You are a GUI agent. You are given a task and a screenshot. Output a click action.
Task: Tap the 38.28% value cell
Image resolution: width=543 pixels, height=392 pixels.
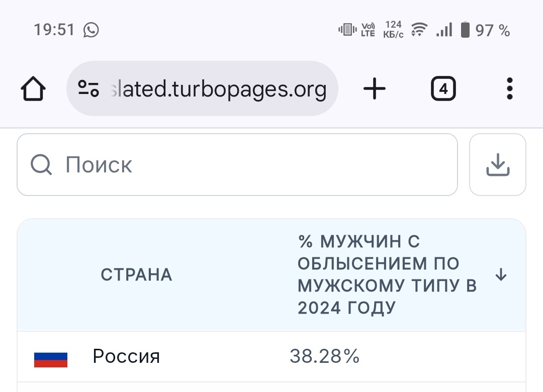coord(325,357)
